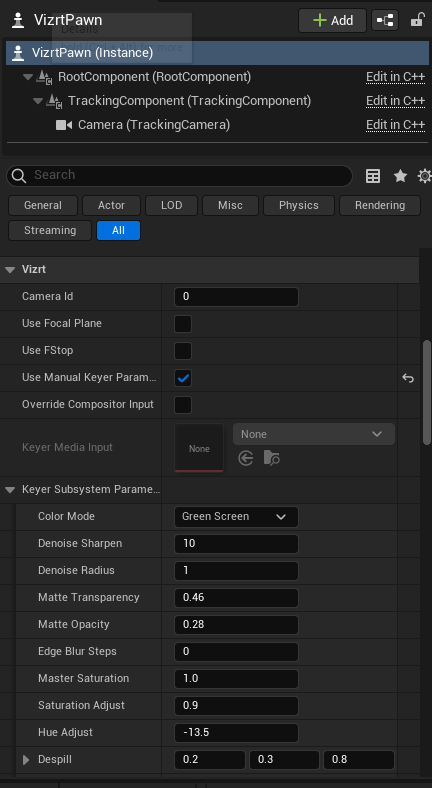Click the VizrtPawn pawn icon in header

(18, 20)
